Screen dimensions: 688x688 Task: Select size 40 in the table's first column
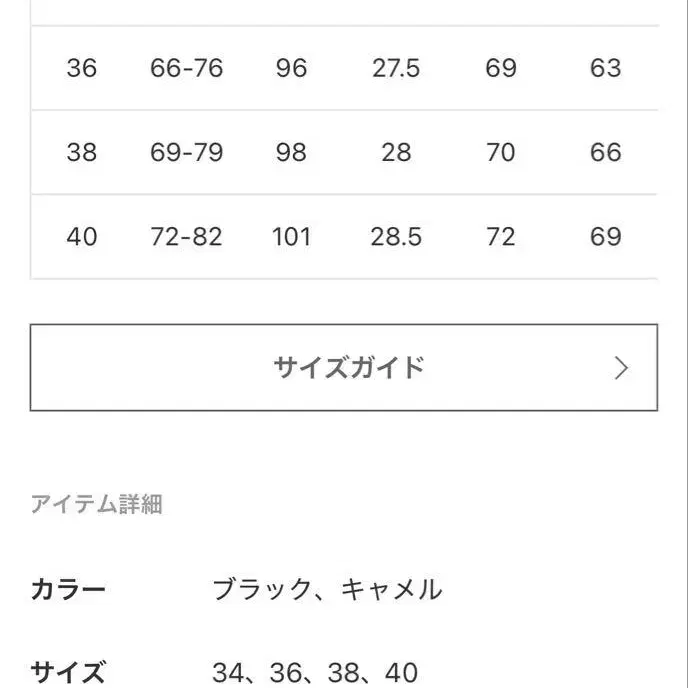pyautogui.click(x=81, y=237)
